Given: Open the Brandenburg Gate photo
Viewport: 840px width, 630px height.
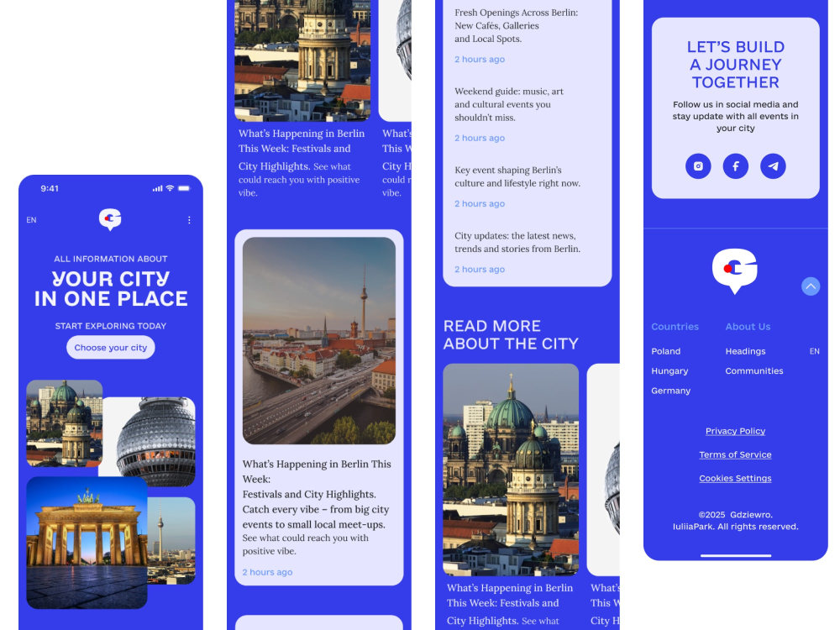Looking at the screenshot, I should (87, 543).
